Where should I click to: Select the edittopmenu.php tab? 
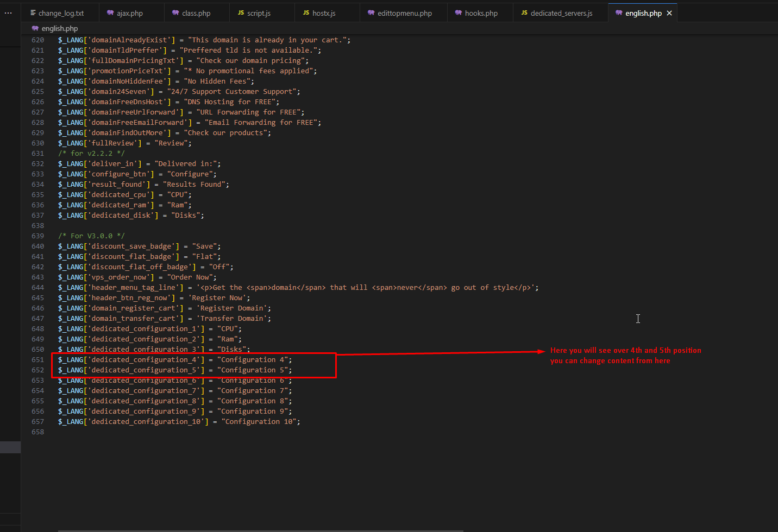point(405,13)
